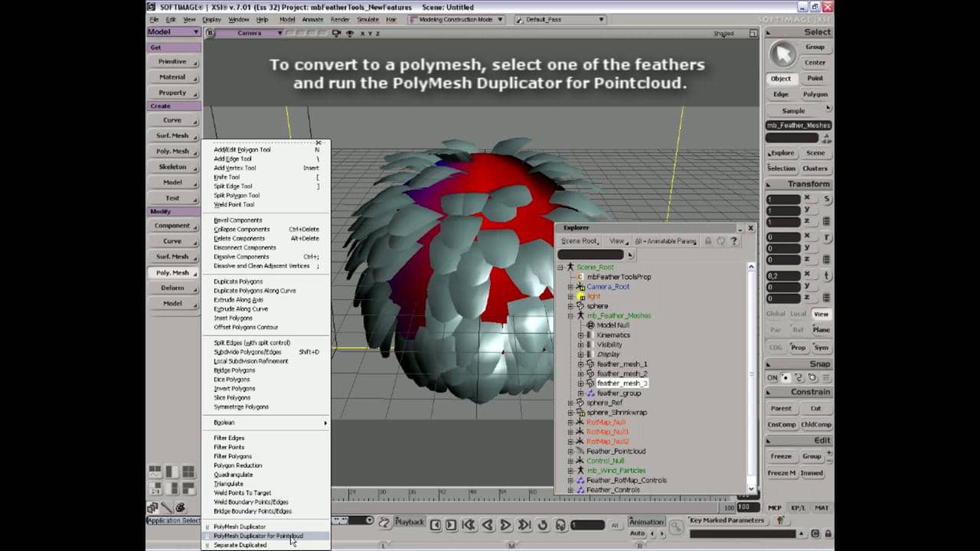This screenshot has width=980, height=551.
Task: Click the key icon near Animation
Action: [x=676, y=527]
